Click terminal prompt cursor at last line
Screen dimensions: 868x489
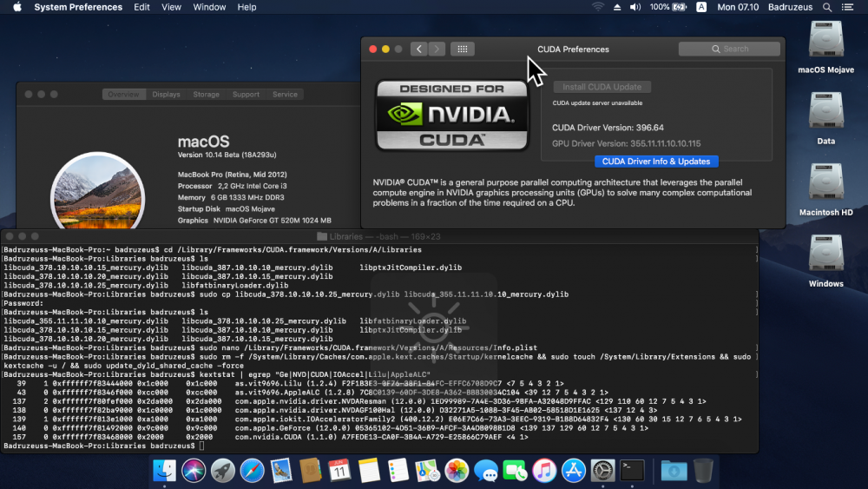[201, 446]
